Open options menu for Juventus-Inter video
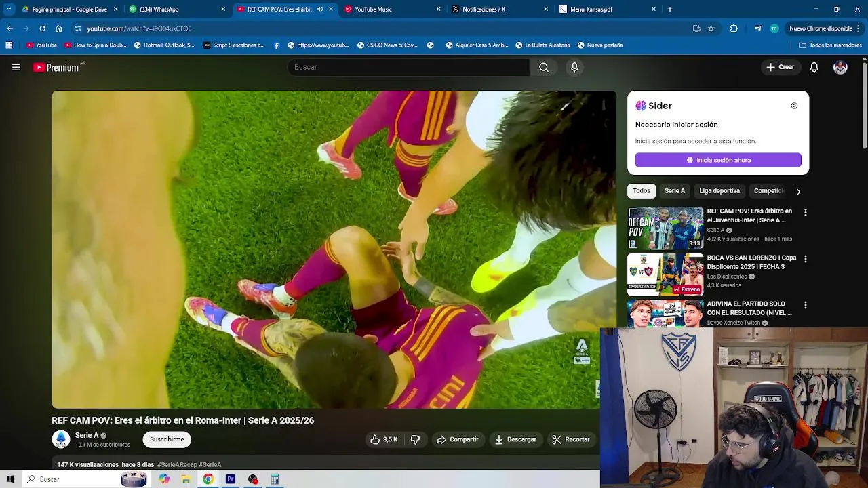This screenshot has width=868, height=488. pyautogui.click(x=806, y=213)
